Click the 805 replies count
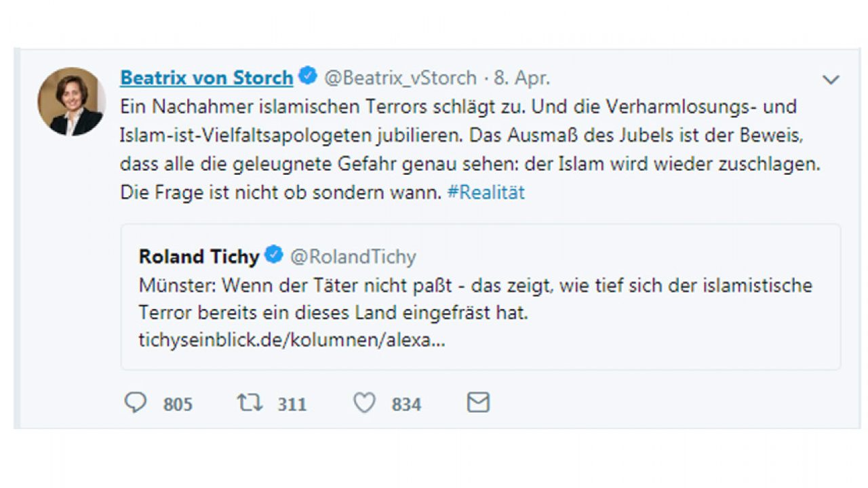Viewport: 868px width, 488px height. click(x=178, y=405)
